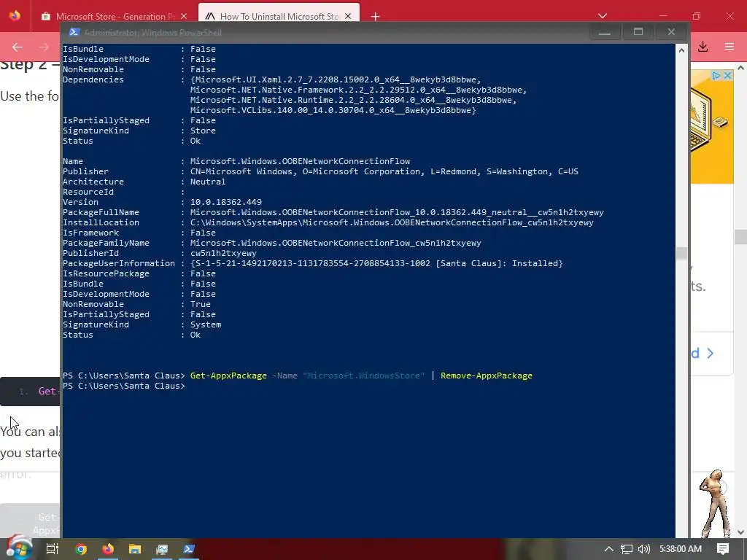Open a new browser tab
The image size is (747, 560).
pyautogui.click(x=376, y=17)
